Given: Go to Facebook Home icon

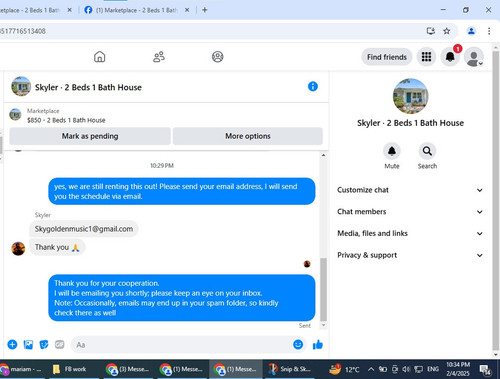Looking at the screenshot, I should 99,57.
